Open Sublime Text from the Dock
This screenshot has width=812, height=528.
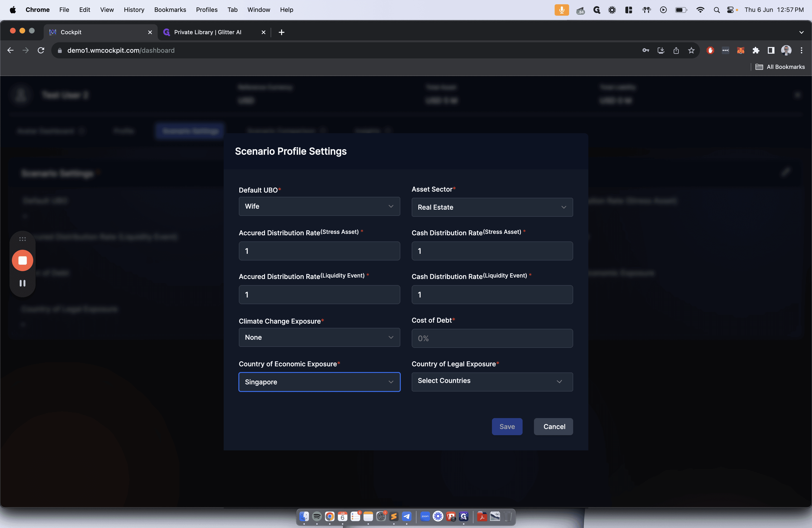(394, 516)
